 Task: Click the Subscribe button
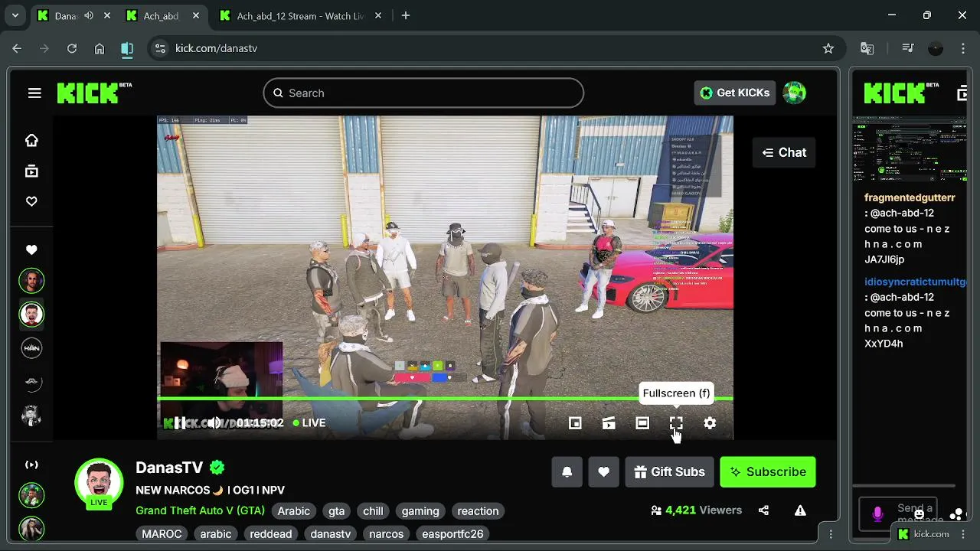coord(768,472)
